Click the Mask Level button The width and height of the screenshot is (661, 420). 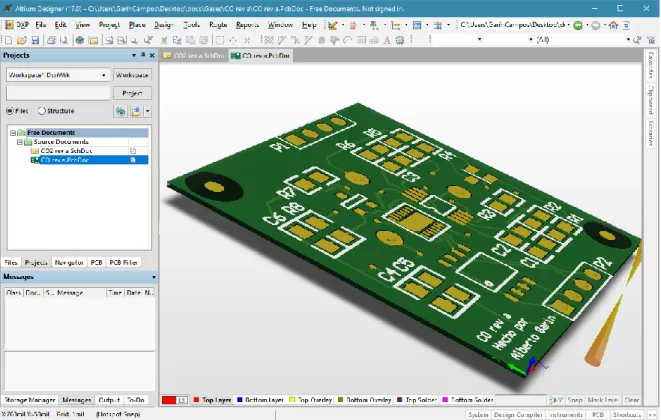pos(602,400)
